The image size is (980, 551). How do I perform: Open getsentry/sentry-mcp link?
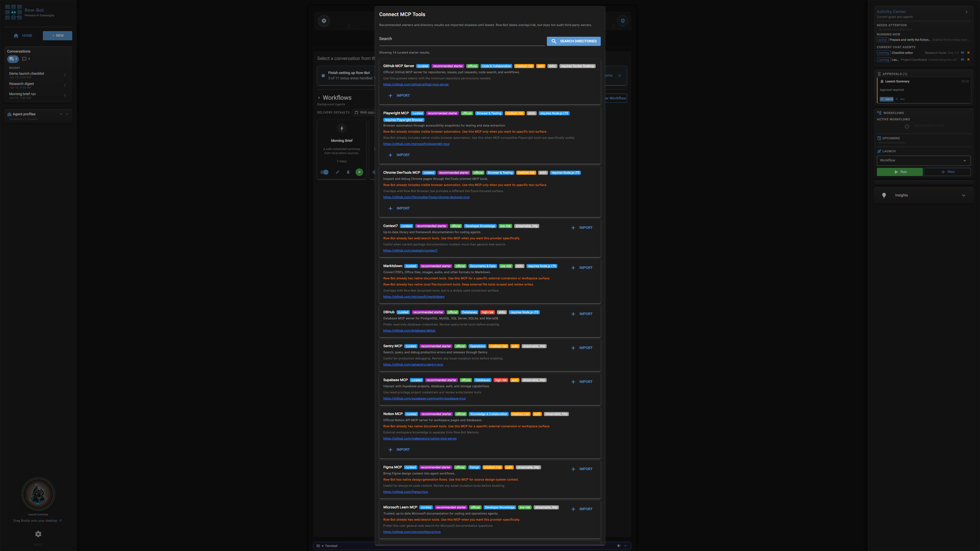413,365
